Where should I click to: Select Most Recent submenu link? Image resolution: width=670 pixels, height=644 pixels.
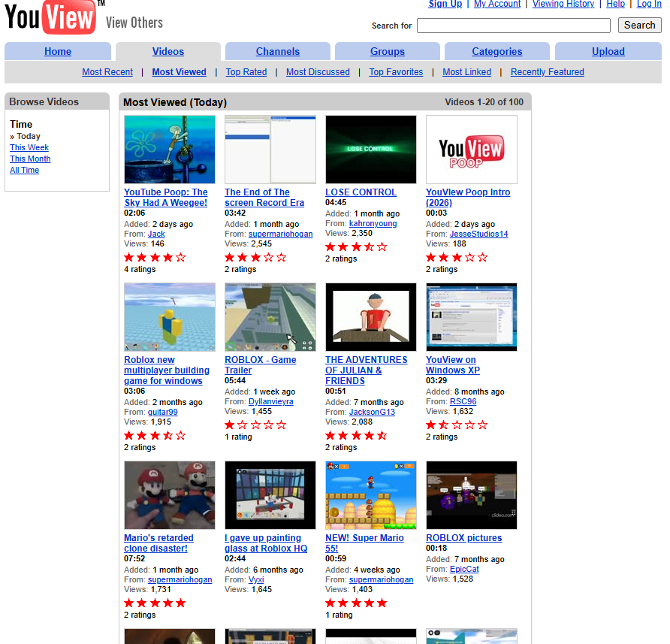pos(107,72)
